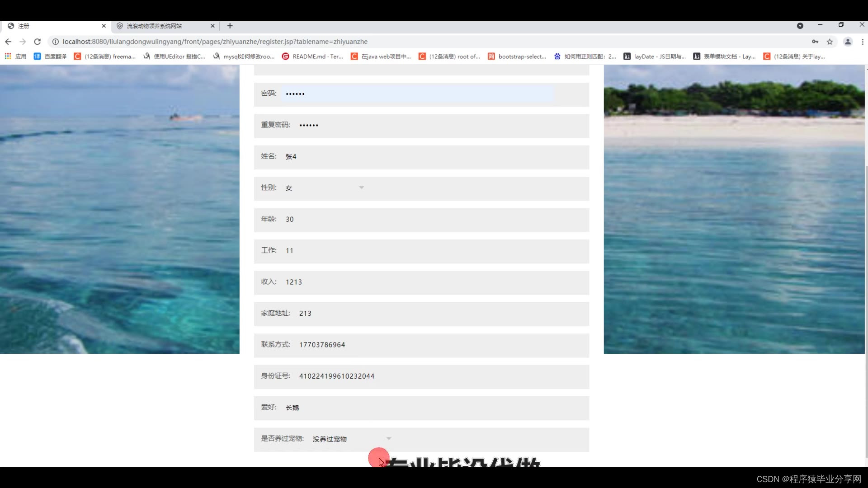
Task: Bookmark page with star icon
Action: coord(830,42)
